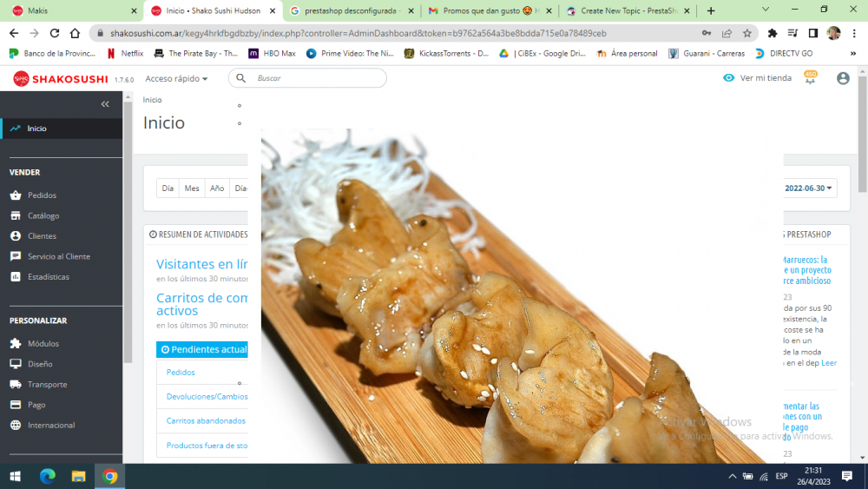The width and height of the screenshot is (868, 489).
Task: Click the Inicio breadcrumb
Action: tap(152, 100)
